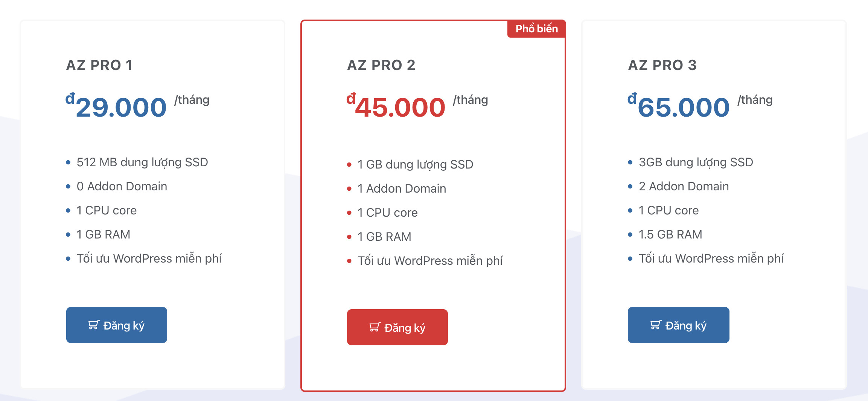The height and width of the screenshot is (401, 868).
Task: Click the 3GB dung lượng SSD feature
Action: click(696, 162)
